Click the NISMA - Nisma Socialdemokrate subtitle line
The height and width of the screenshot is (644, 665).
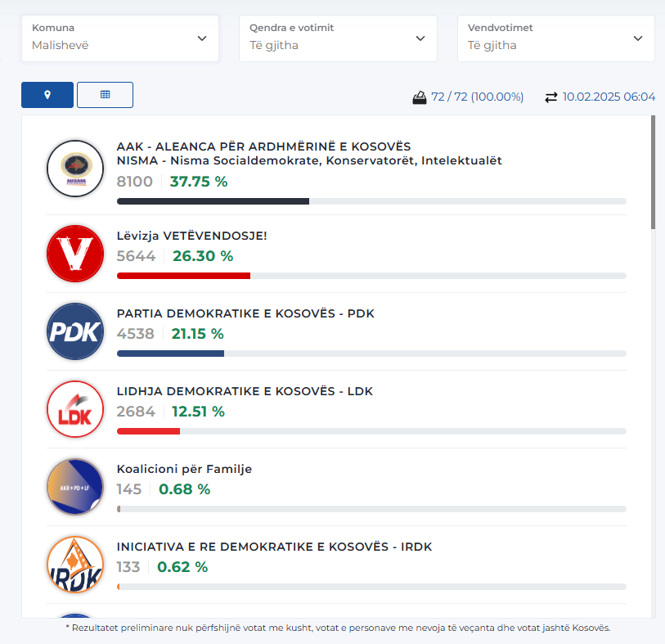309,160
